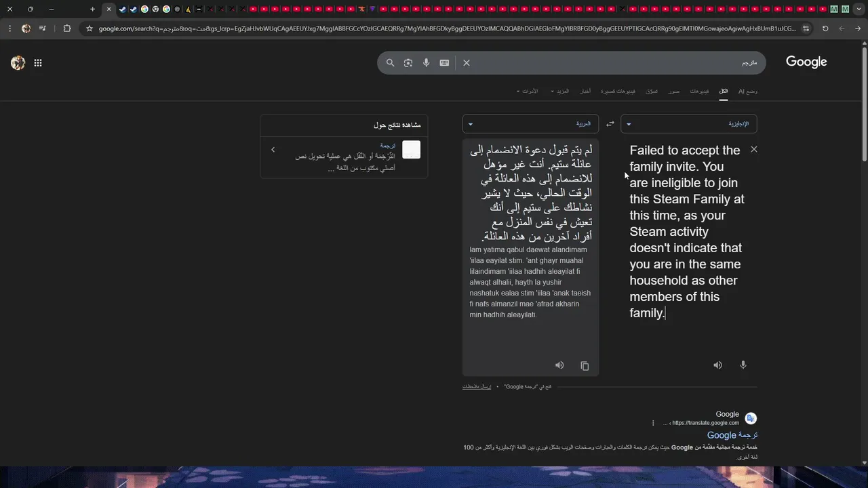Open target language dropdown العربية
Image resolution: width=868 pixels, height=488 pixels.
[x=530, y=124]
